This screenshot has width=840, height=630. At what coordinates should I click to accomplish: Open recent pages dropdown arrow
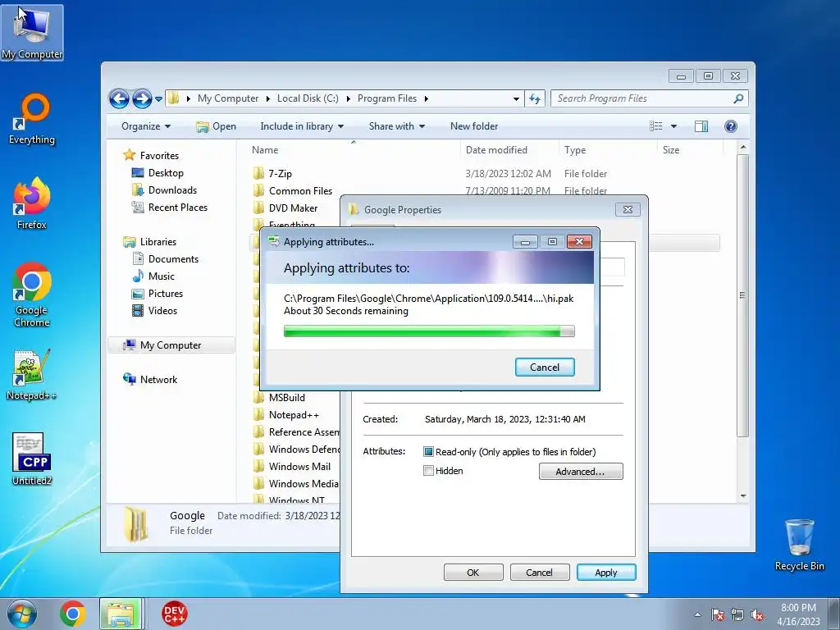pyautogui.click(x=158, y=99)
